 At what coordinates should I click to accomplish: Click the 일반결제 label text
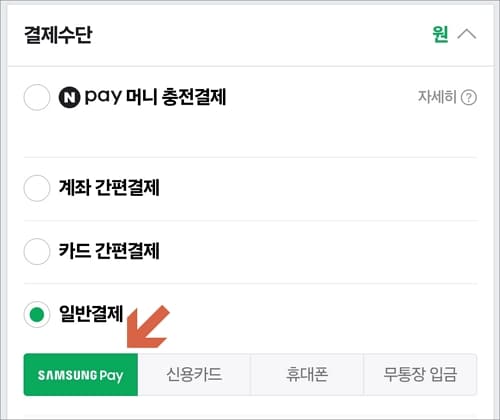coord(91,314)
